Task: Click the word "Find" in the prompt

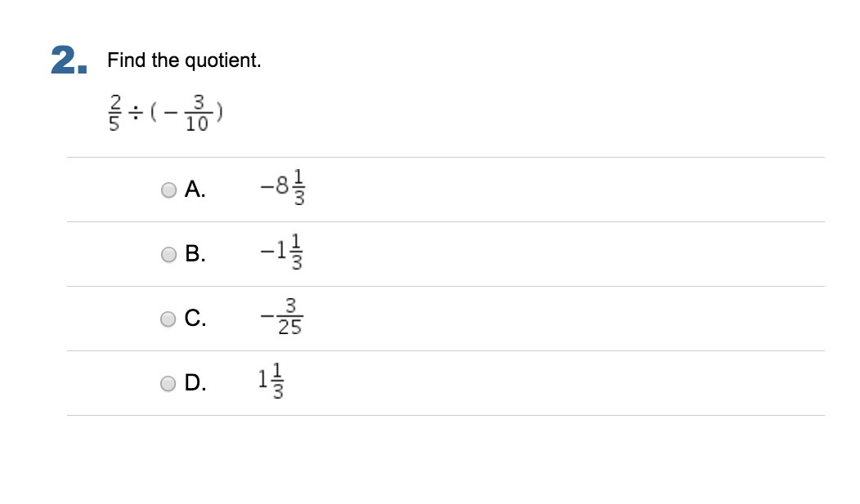Action: [126, 60]
